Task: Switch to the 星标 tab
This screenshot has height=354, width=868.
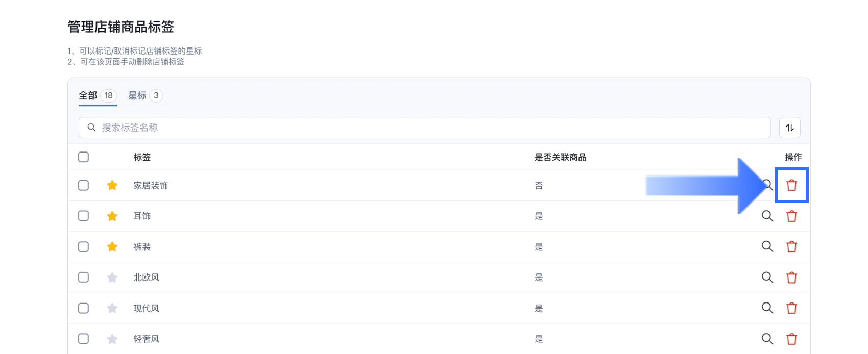Action: pos(144,95)
